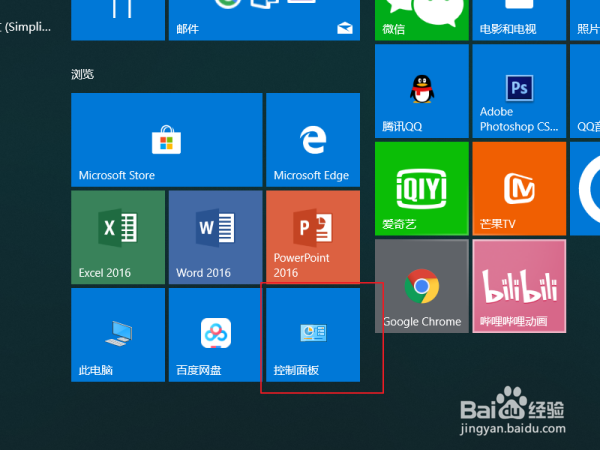Open the 照片 Photos tile
Viewport: 600px width, 450px height.
585,20
